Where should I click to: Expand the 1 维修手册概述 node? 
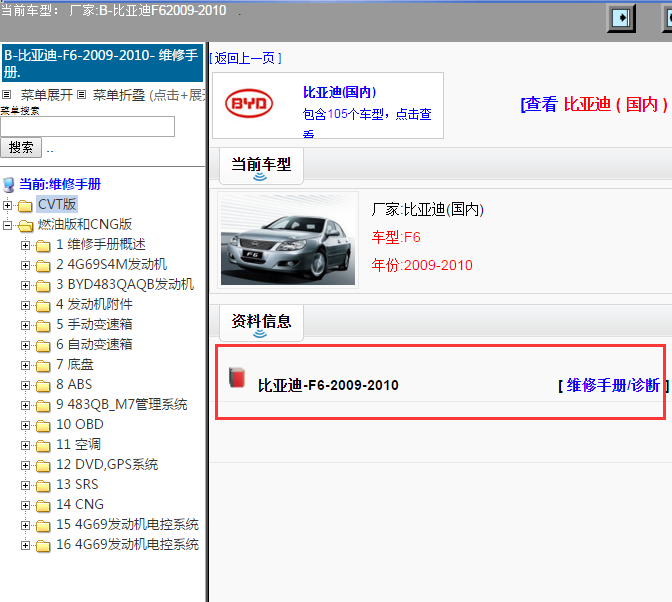pyautogui.click(x=25, y=245)
